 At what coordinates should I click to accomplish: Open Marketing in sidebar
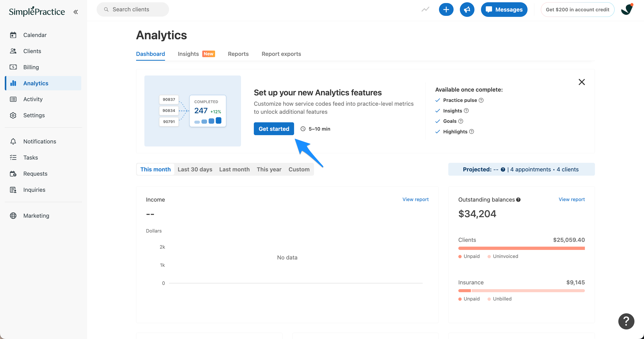(x=43, y=216)
